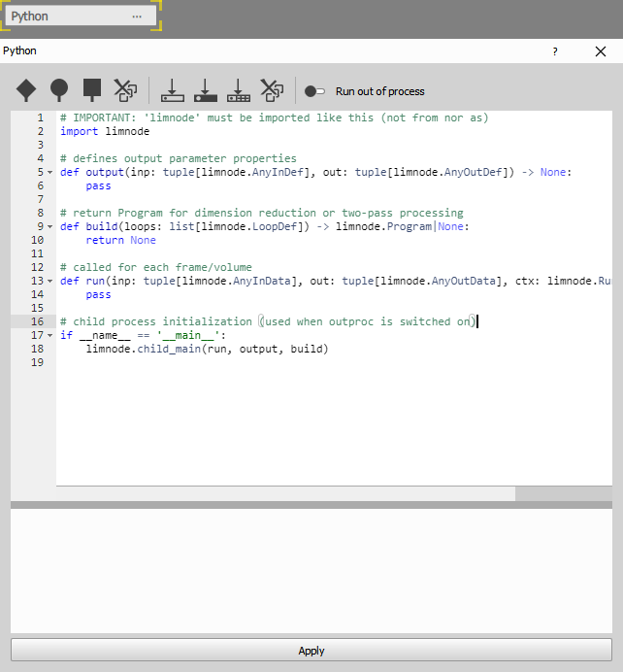The height and width of the screenshot is (672, 623).
Task: Click the grid-patterned tray output icon
Action: [x=239, y=90]
